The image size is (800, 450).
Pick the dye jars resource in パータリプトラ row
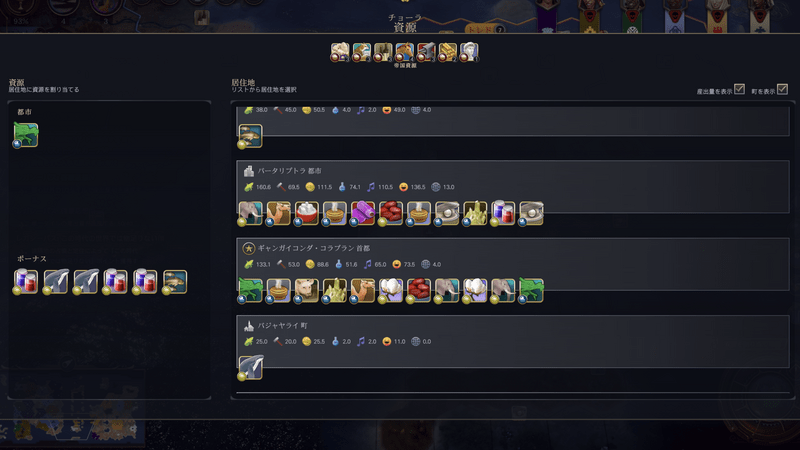[503, 213]
